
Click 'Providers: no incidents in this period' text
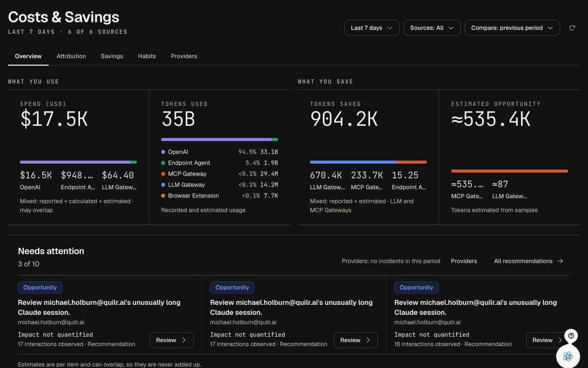(391, 261)
